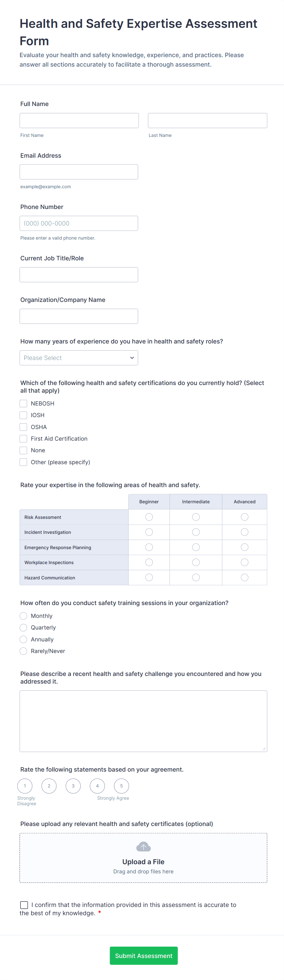Image resolution: width=284 pixels, height=980 pixels.
Task: Rate agreement as 5 on scale
Action: [121, 786]
